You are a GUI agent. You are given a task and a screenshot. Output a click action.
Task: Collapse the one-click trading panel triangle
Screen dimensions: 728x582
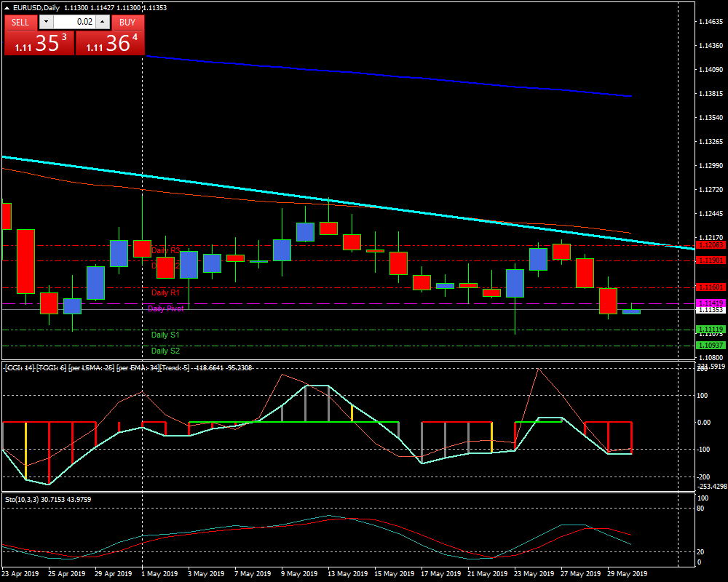pyautogui.click(x=7, y=7)
